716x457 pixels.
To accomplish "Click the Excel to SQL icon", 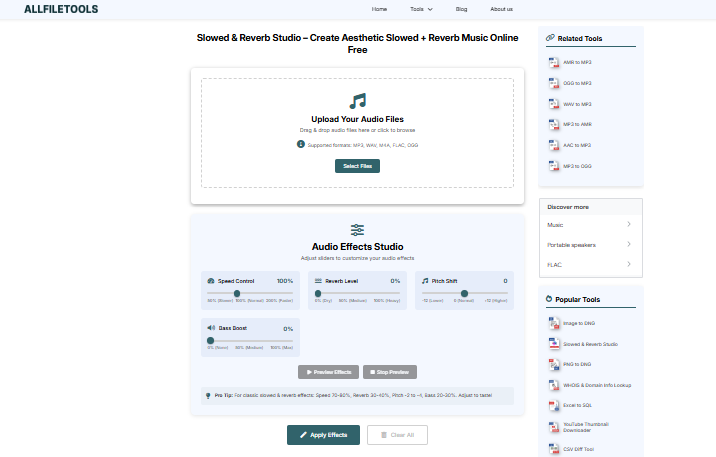I will coord(553,405).
